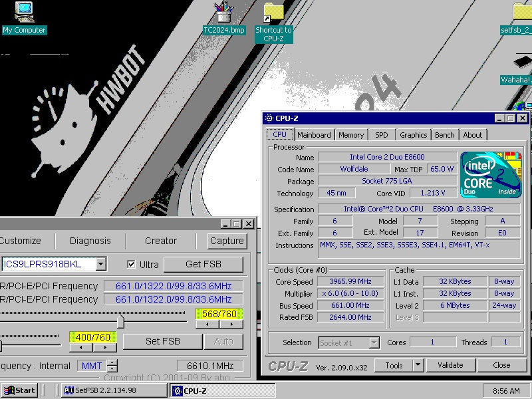Click the Core VID value 1.213 V
Screen dimensions: 532x399
tap(433, 193)
